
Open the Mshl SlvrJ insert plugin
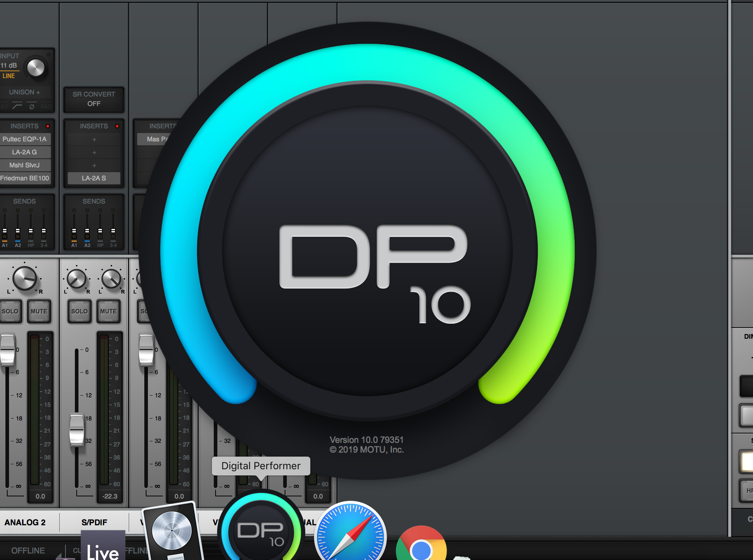25,165
